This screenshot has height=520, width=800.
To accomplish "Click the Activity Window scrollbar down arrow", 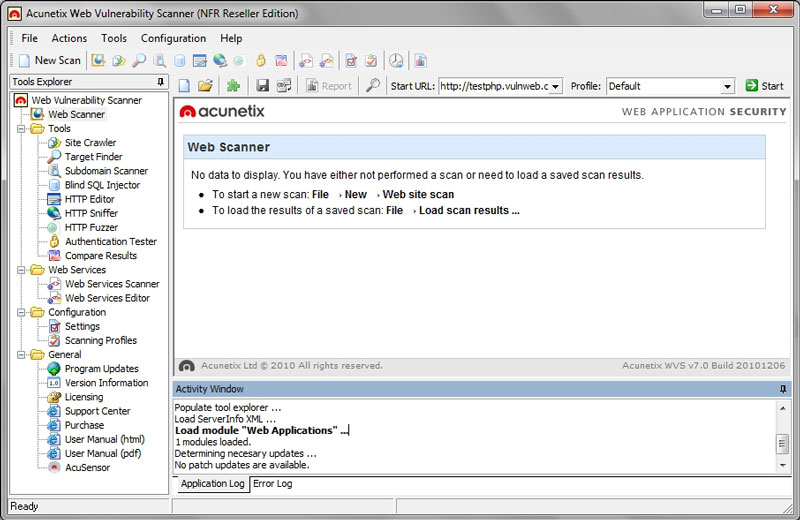I will [x=782, y=465].
